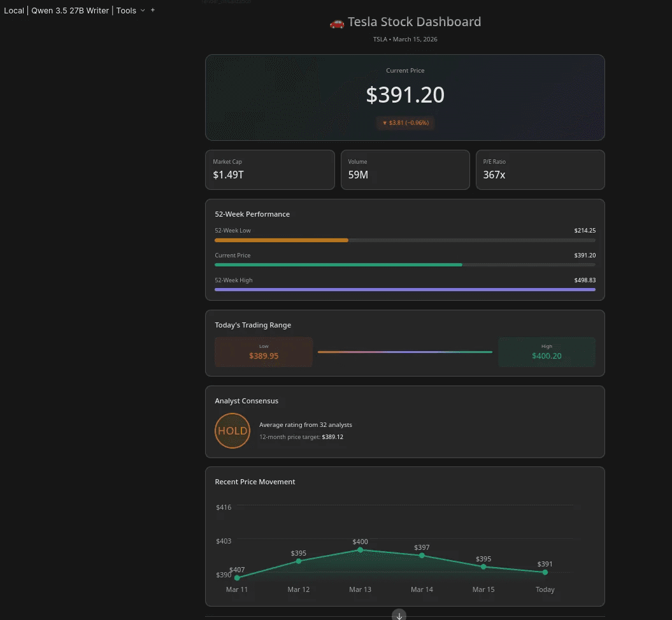
Task: Click the $214.25 52-week low value
Action: point(585,231)
